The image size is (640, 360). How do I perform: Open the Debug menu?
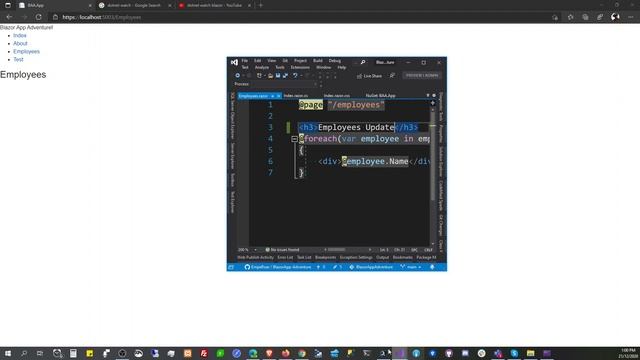pyautogui.click(x=335, y=61)
